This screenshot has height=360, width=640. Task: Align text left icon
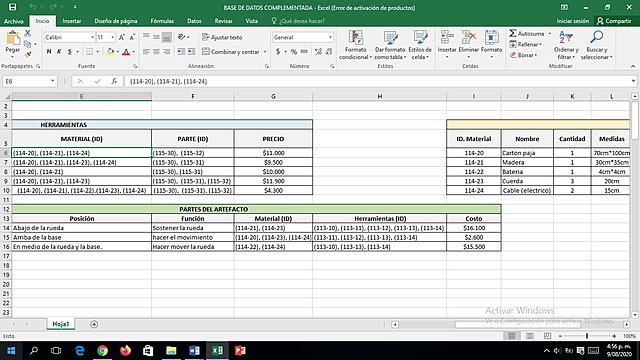pos(146,52)
